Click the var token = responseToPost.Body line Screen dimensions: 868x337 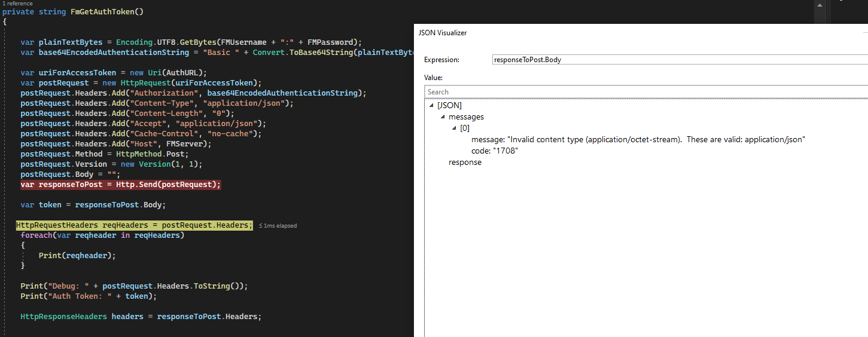click(x=93, y=205)
